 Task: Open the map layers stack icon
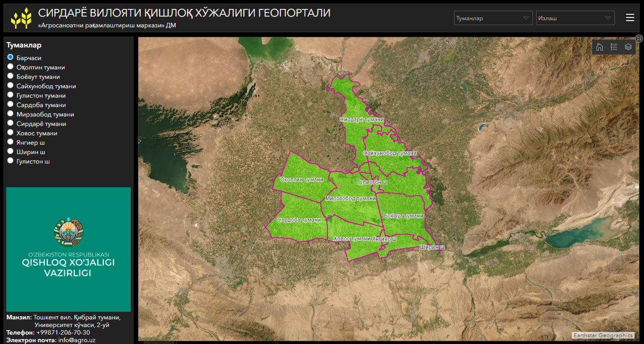tap(628, 47)
